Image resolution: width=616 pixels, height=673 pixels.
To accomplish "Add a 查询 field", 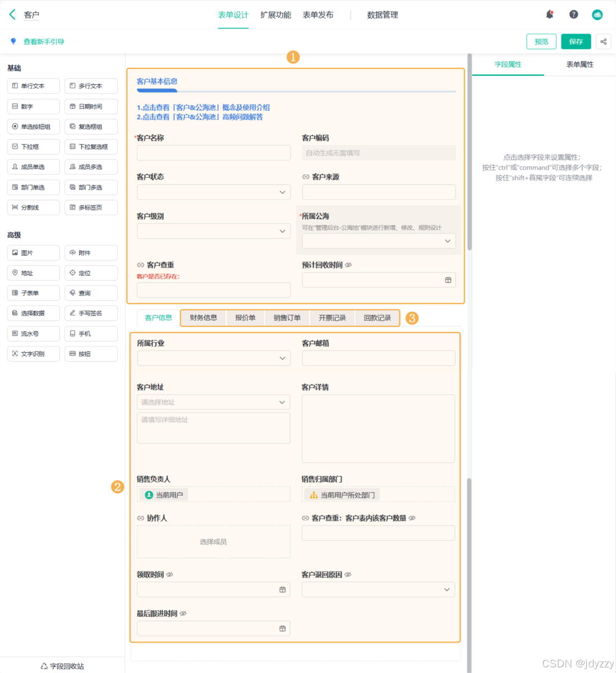I will [91, 293].
